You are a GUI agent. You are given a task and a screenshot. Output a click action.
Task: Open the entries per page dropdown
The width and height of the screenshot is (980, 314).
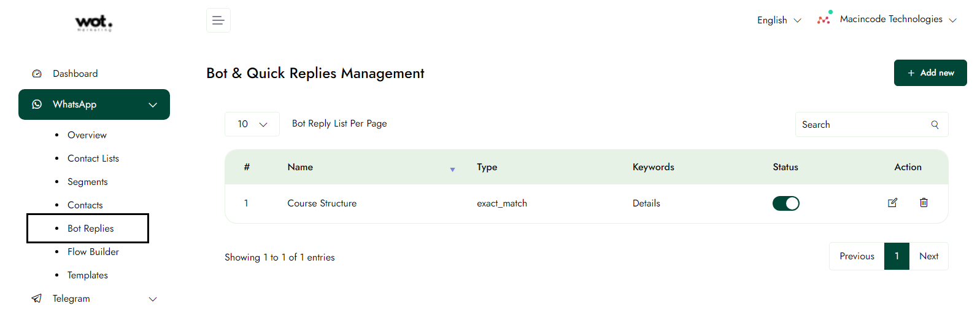[x=252, y=124]
